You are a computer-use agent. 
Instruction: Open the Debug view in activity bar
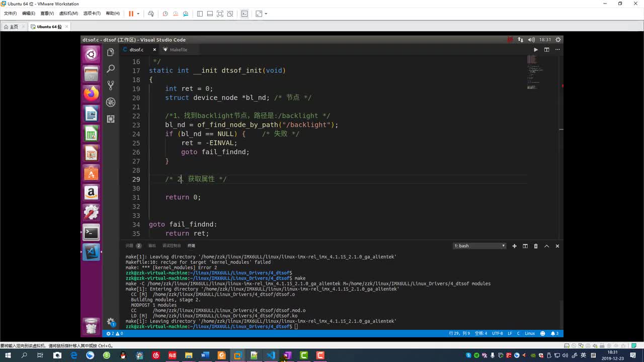point(111,102)
